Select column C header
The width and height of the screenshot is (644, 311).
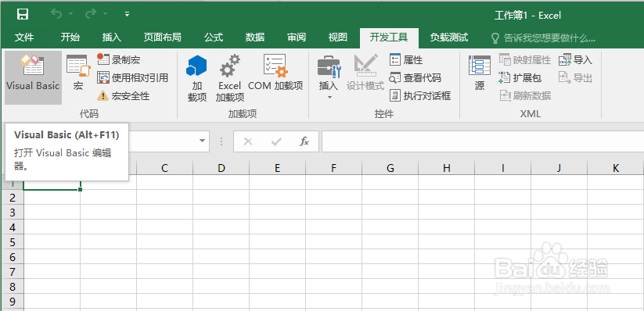(x=164, y=167)
